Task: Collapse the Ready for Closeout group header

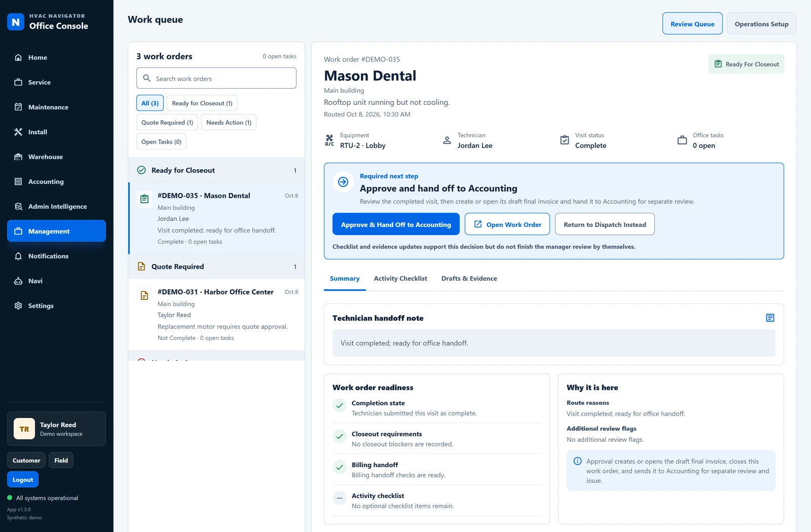Action: click(x=216, y=170)
